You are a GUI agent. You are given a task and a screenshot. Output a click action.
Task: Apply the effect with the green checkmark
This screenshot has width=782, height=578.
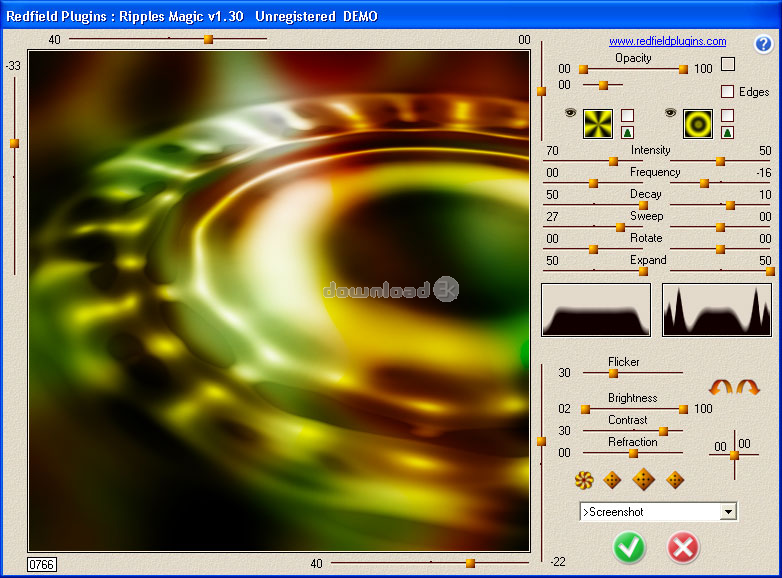pyautogui.click(x=630, y=547)
